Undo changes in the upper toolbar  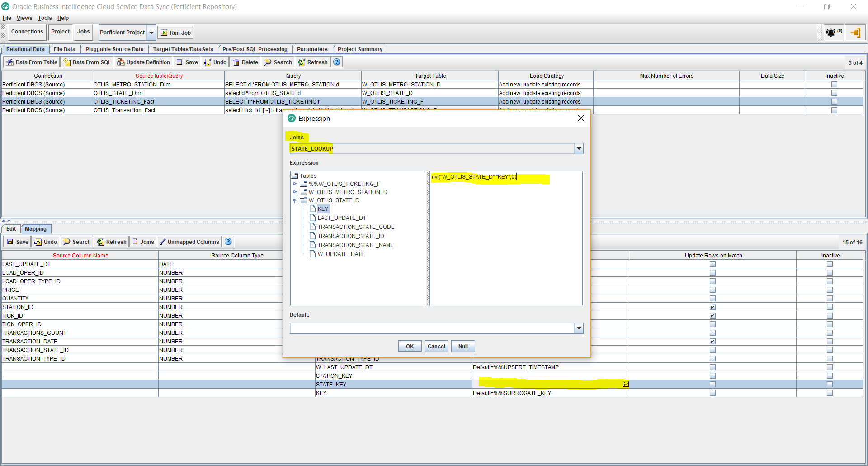[x=215, y=62]
